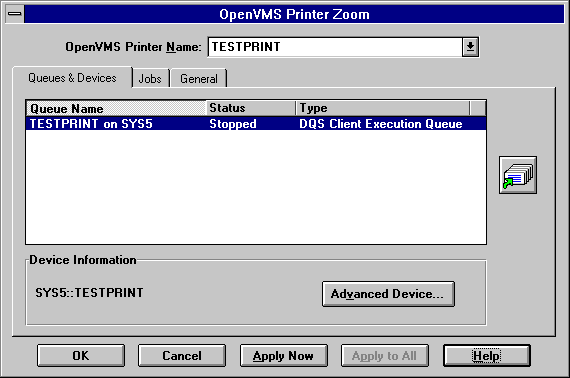Click the TESTPRINT printer name field
Screen dimensions: 570x378
pos(335,47)
